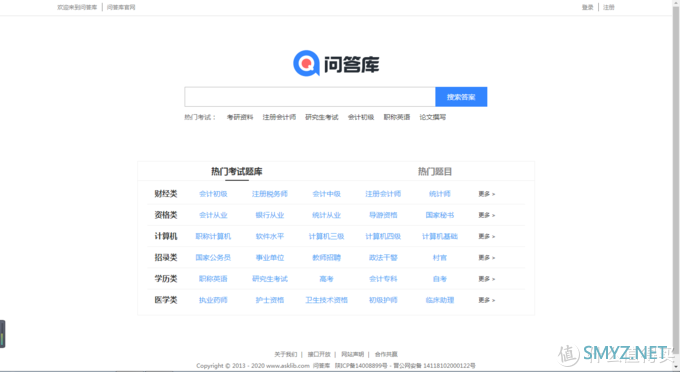Open 统计从业 in 资格类 row
Image resolution: width=680 pixels, height=372 pixels.
point(327,215)
